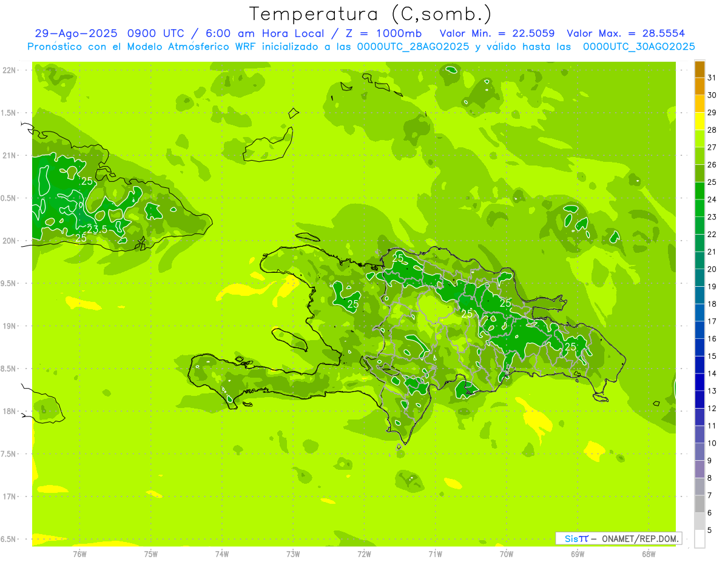Viewport: 728px width, 562px height.
Task: Click blue legend swatch between 16 and 17
Action: [699, 330]
